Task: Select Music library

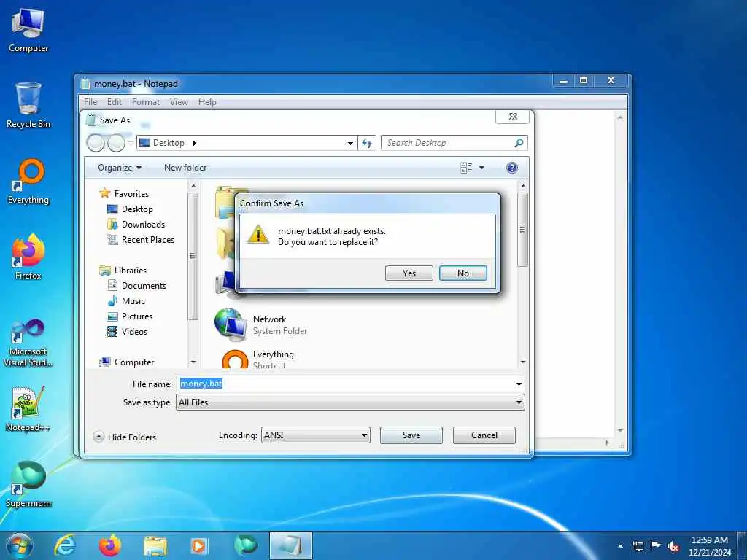Action: [127, 300]
